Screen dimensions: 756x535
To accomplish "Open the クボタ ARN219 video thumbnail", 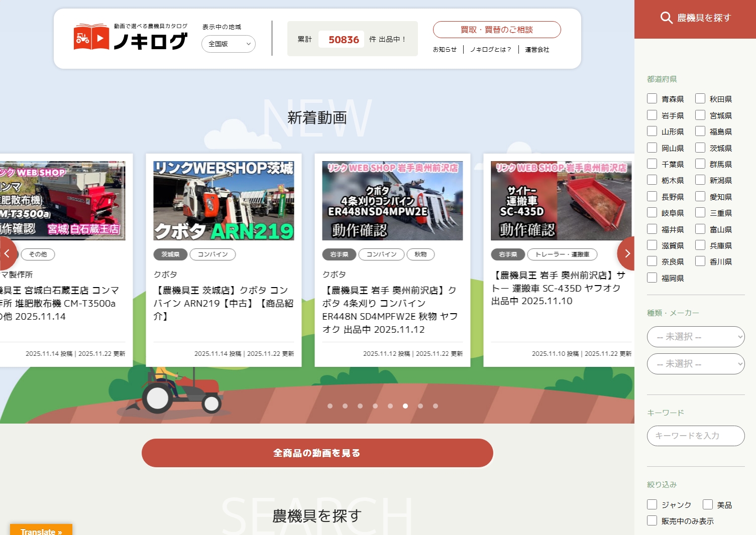I will (x=223, y=200).
